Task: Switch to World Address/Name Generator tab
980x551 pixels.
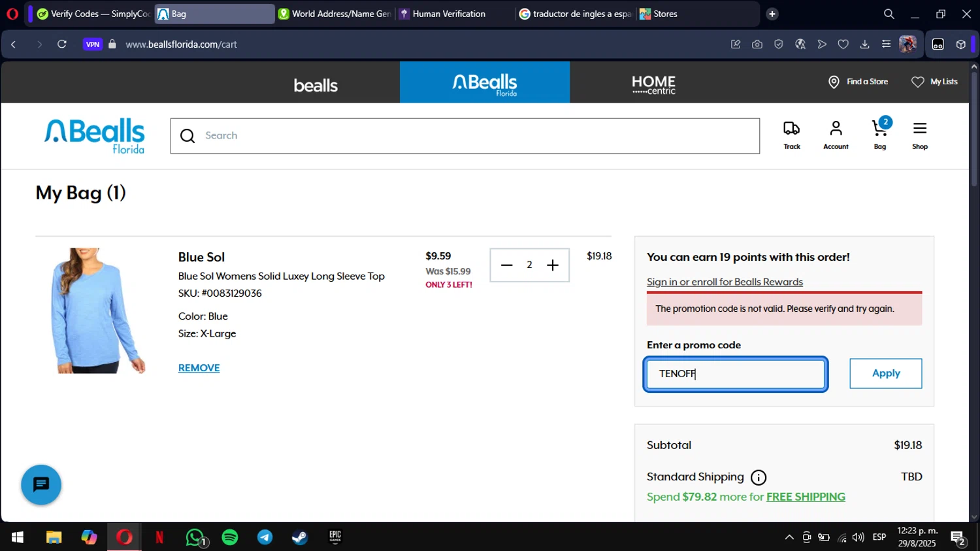Action: pyautogui.click(x=335, y=14)
